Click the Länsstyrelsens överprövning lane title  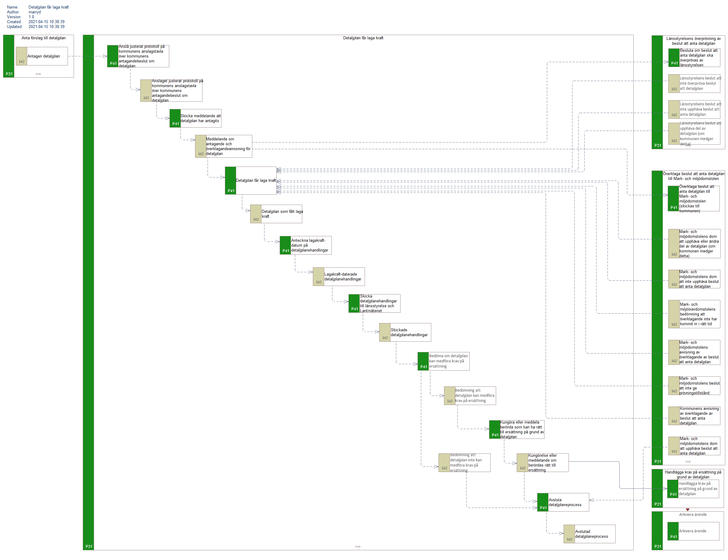(693, 41)
